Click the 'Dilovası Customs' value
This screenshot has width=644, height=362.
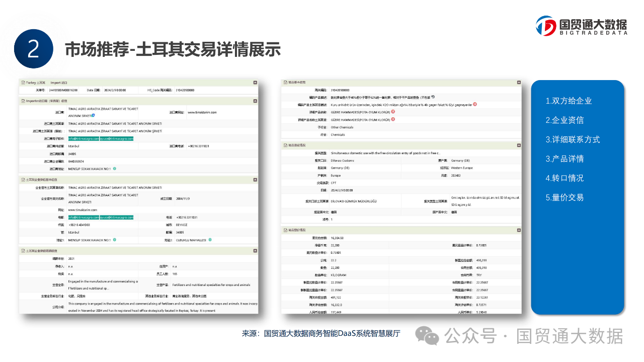click(x=343, y=160)
